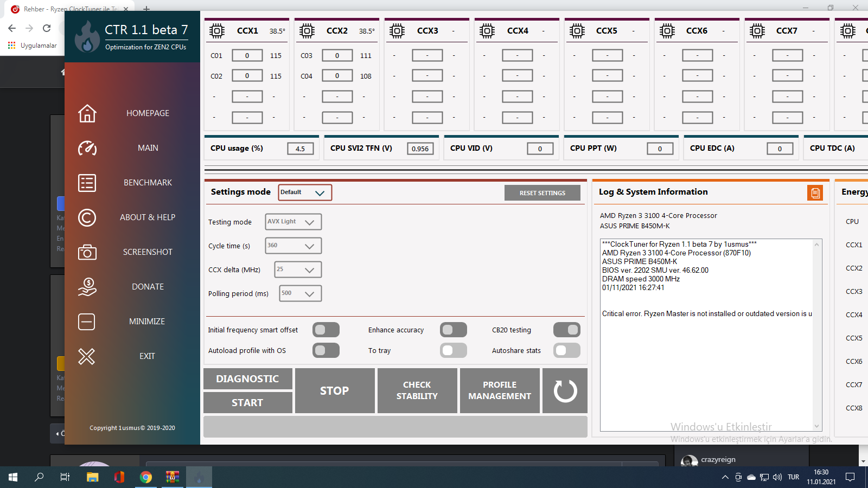Click the log scrollbar up arrow
The height and width of the screenshot is (488, 868).
coord(817,245)
